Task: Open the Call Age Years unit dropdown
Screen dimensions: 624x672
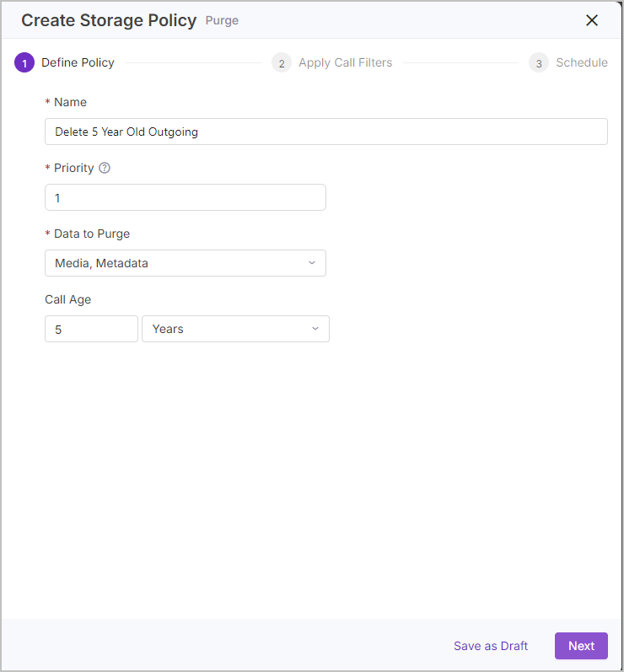Action: [235, 329]
